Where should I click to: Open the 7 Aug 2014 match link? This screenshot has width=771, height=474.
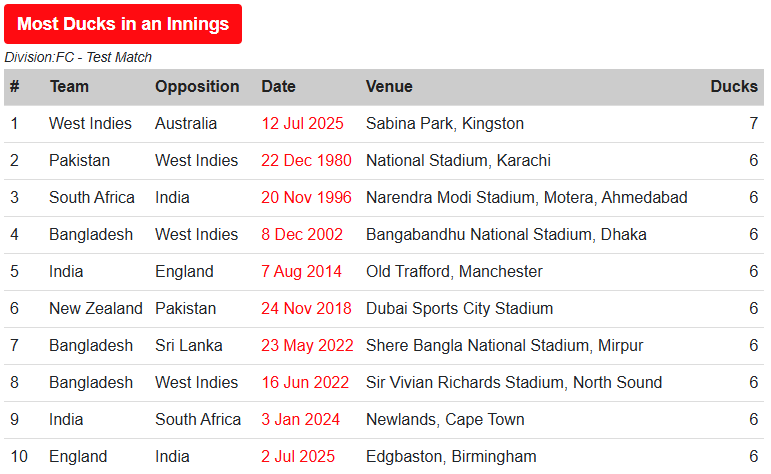click(x=301, y=271)
